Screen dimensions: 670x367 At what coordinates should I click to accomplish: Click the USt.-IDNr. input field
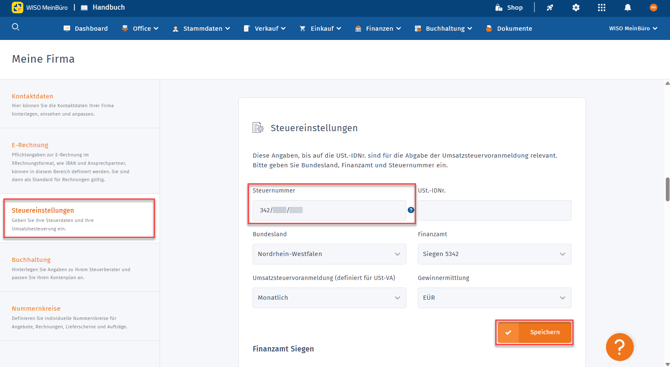point(494,210)
